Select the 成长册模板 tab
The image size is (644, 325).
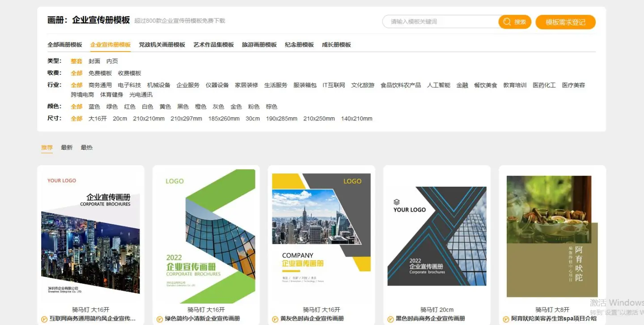pyautogui.click(x=336, y=45)
